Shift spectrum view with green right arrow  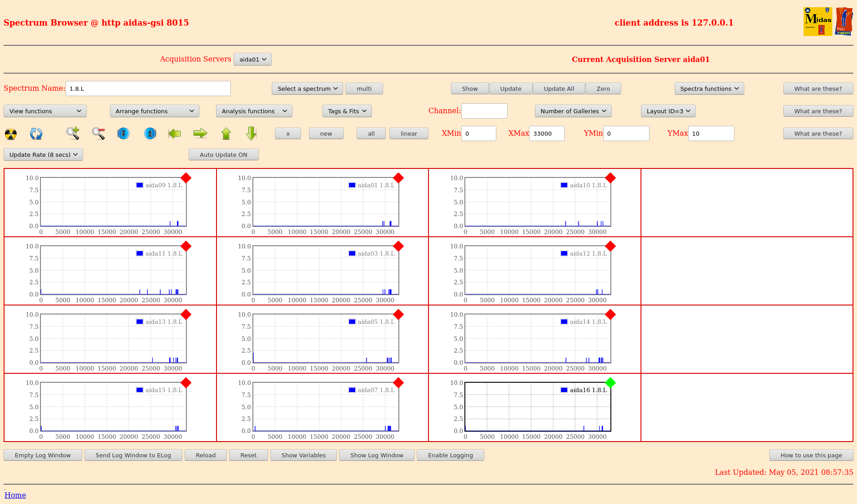(200, 133)
